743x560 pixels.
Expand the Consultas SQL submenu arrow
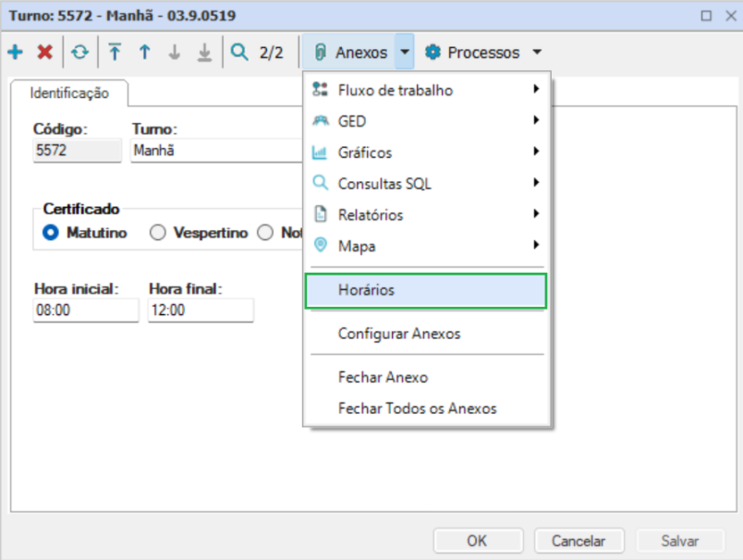click(x=536, y=182)
